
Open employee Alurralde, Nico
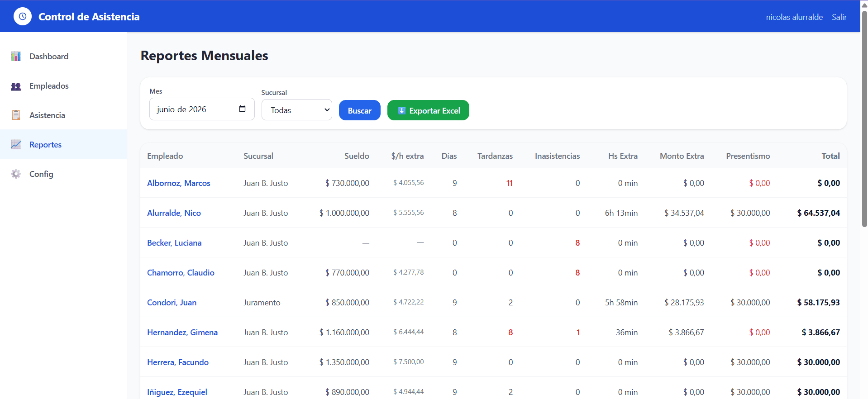174,213
